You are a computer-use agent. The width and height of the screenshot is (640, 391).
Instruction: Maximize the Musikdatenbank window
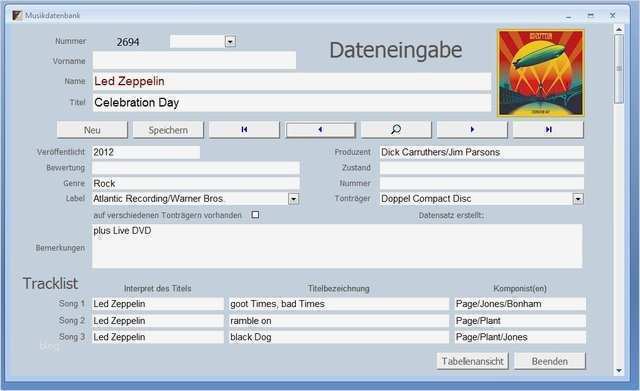click(591, 16)
